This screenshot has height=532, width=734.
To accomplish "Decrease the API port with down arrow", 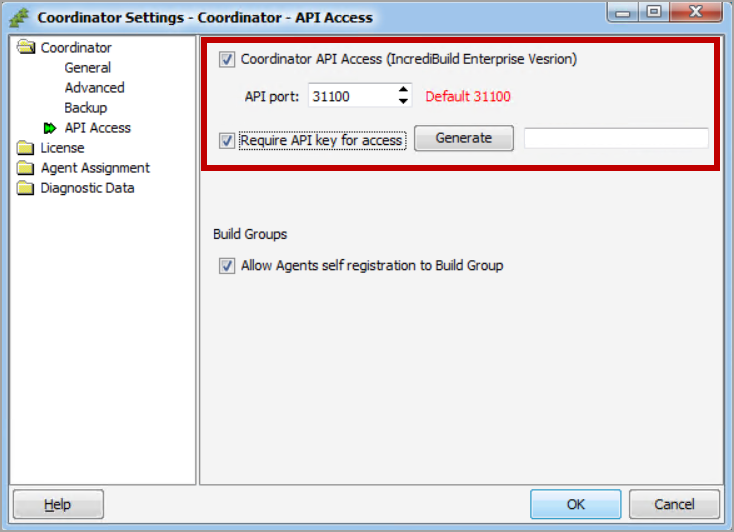I will click(x=403, y=101).
